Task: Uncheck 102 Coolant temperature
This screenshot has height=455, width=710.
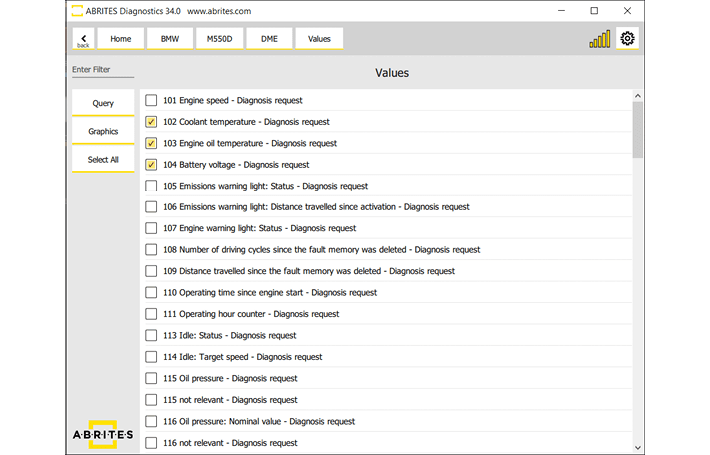Action: [x=151, y=122]
